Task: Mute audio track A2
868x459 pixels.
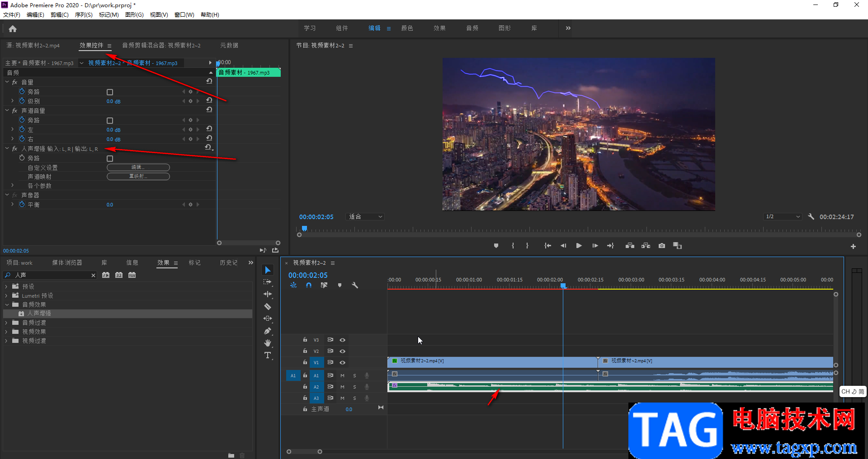Action: (342, 387)
